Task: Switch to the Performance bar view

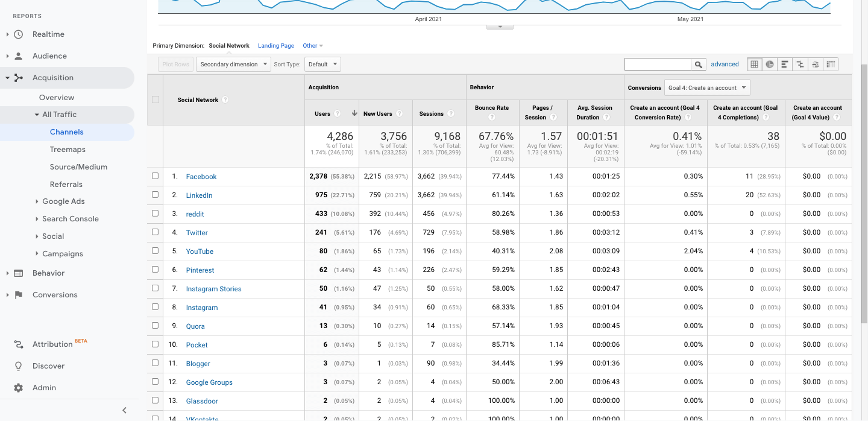Action: (x=785, y=65)
